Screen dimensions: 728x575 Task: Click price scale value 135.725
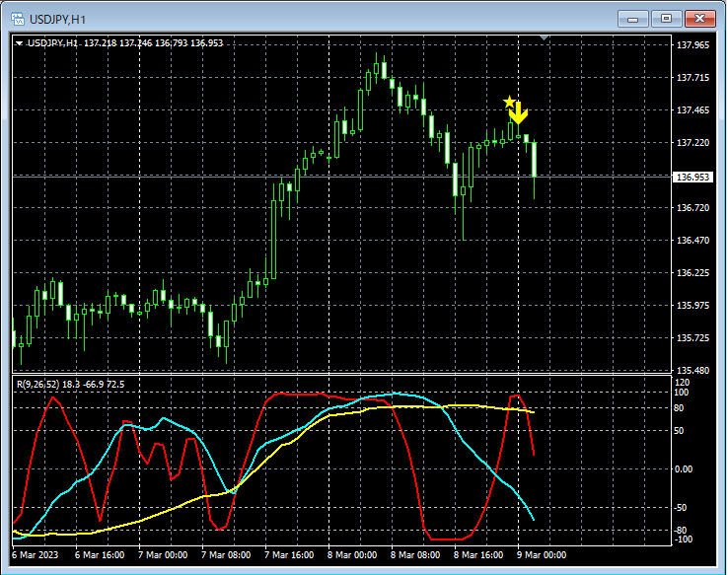[692, 337]
